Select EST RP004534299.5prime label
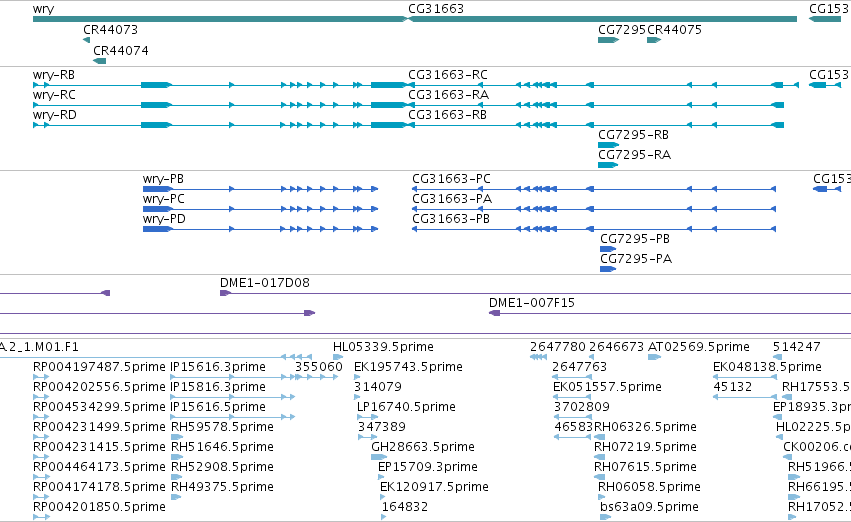The image size is (851, 522). 99,408
